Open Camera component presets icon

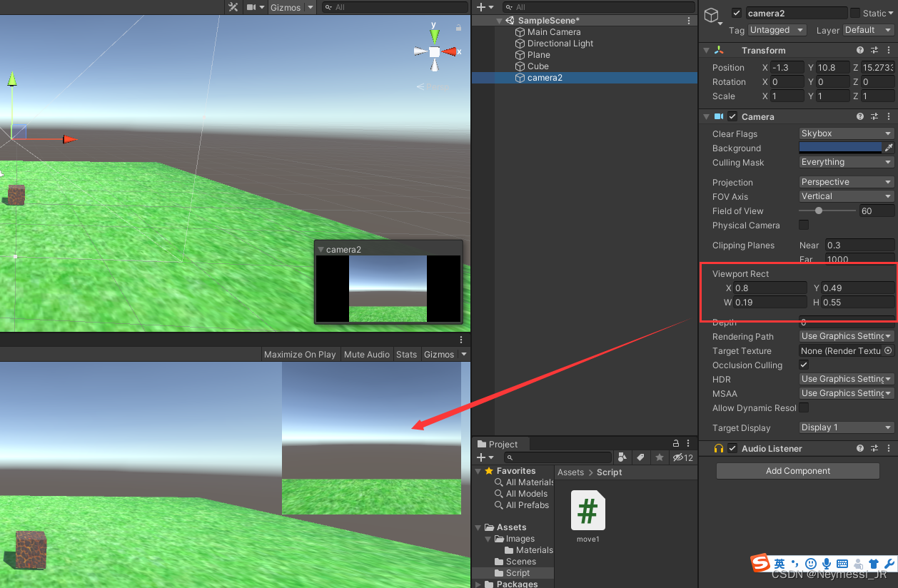tap(874, 116)
